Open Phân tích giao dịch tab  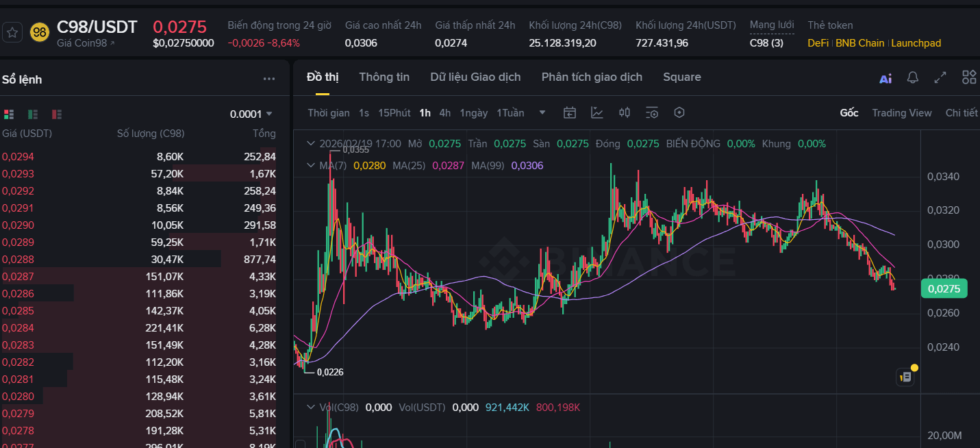click(592, 77)
